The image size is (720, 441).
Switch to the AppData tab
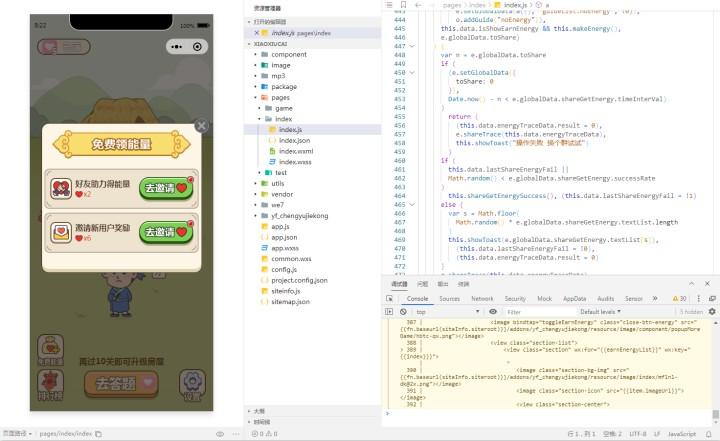[574, 298]
